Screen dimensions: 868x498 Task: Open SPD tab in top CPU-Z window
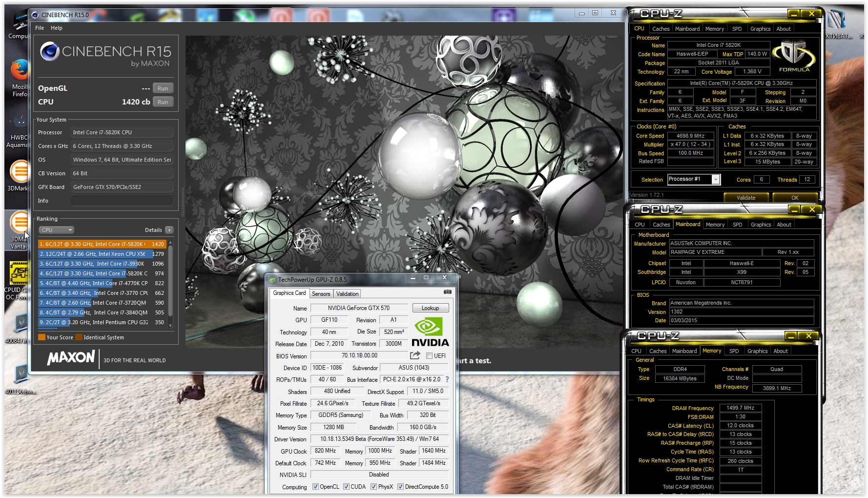pos(737,29)
